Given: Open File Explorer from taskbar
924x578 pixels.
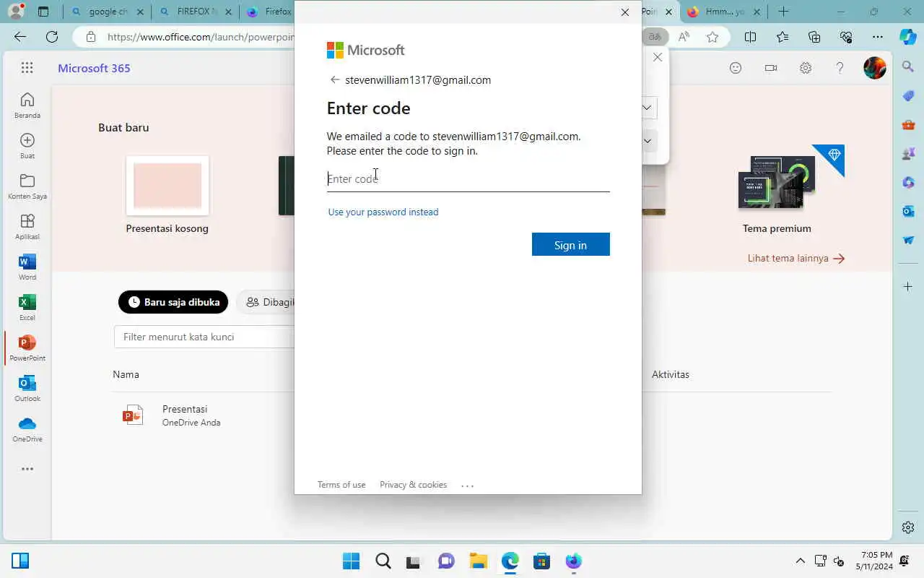Looking at the screenshot, I should 478,561.
